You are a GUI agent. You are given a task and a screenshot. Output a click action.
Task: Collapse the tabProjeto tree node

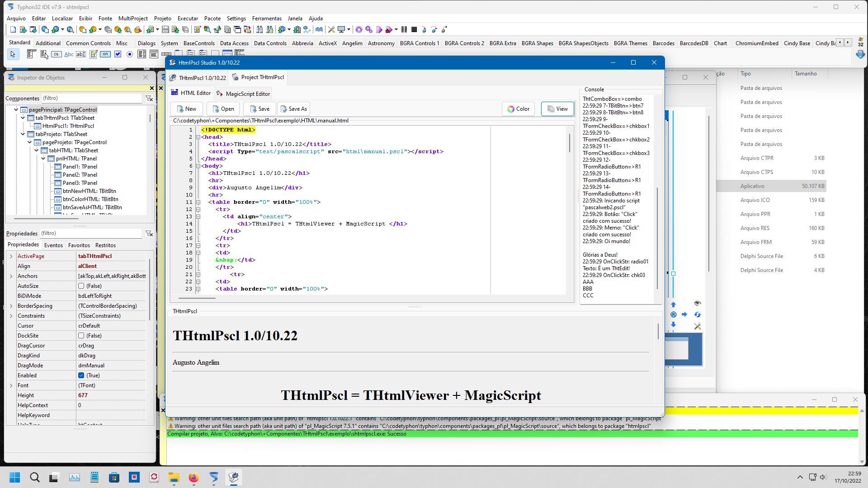click(x=23, y=134)
